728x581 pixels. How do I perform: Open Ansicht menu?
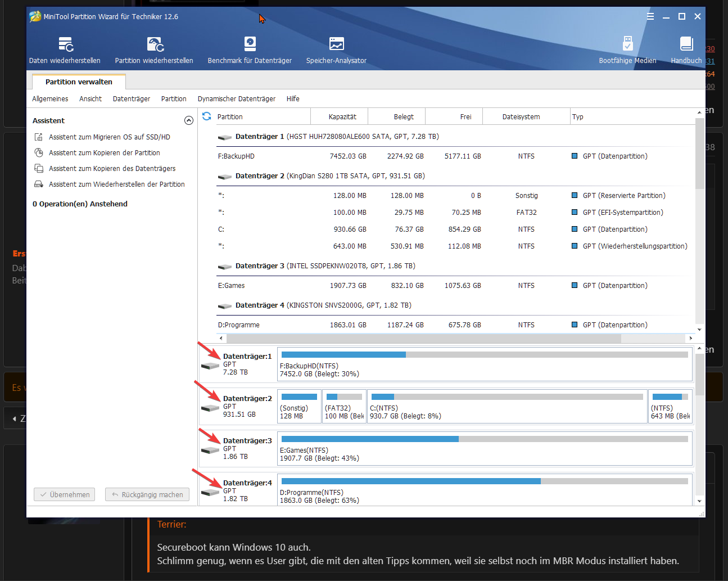[91, 98]
